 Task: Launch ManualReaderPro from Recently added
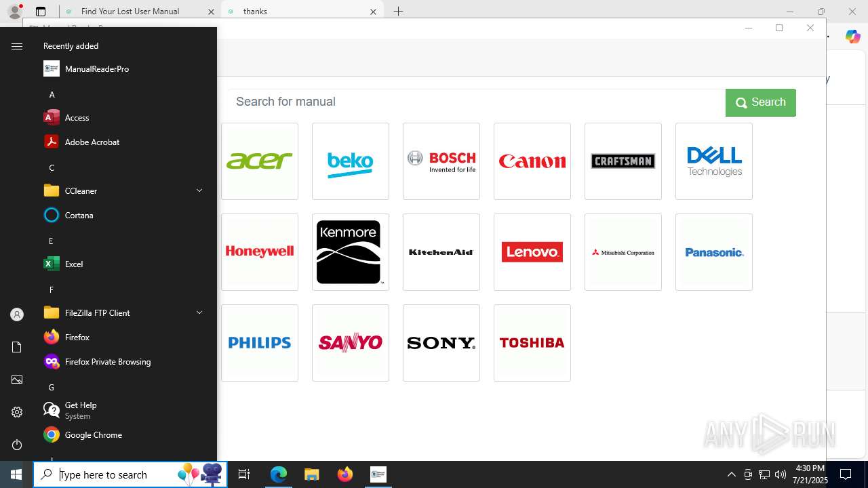click(125, 69)
